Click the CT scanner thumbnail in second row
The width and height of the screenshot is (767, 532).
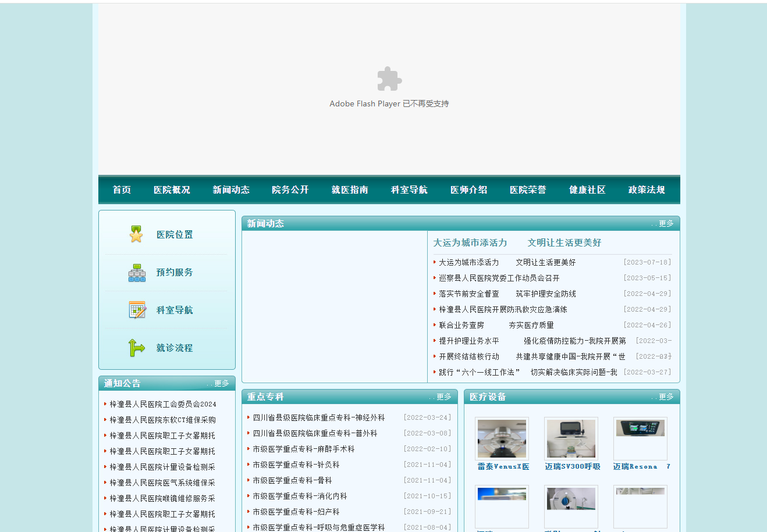[571, 506]
